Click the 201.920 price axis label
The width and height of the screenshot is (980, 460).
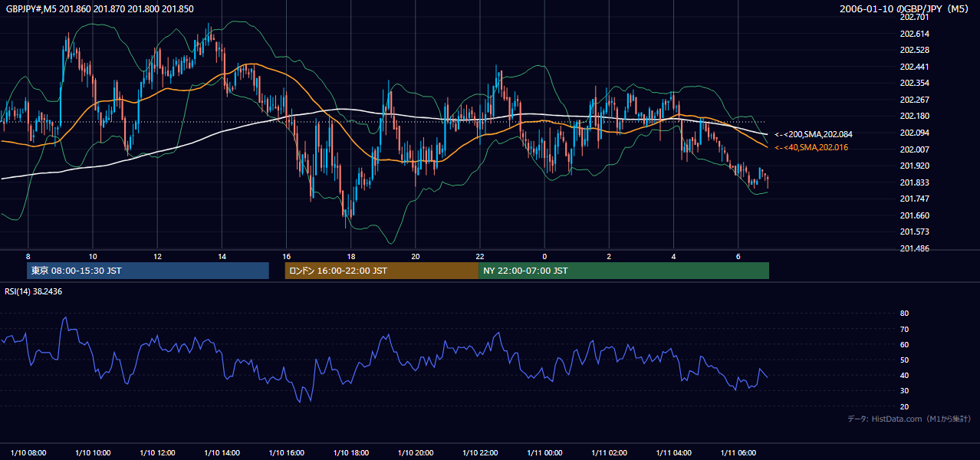[x=915, y=166]
